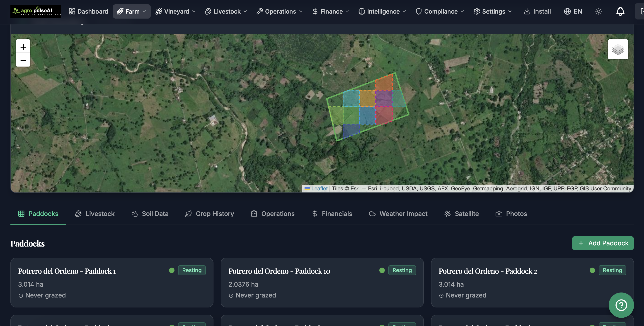Click the agro pulseAI logo
The height and width of the screenshot is (326, 644).
click(x=36, y=11)
